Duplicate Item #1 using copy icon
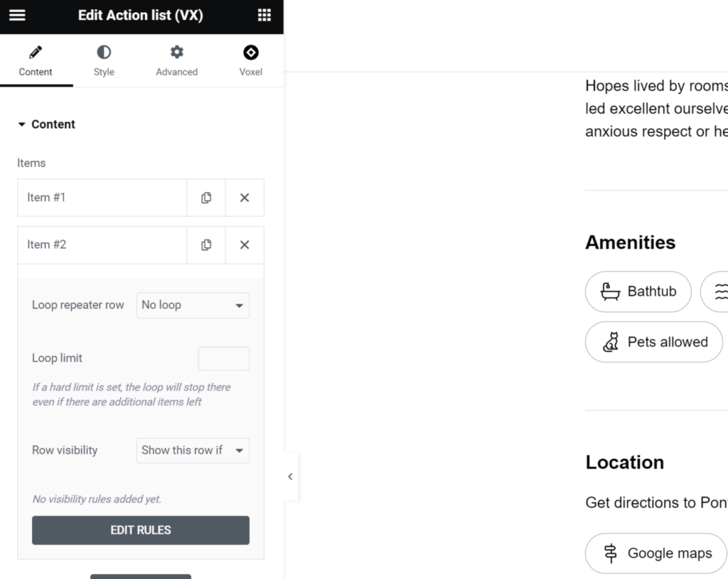This screenshot has width=728, height=579. click(206, 197)
